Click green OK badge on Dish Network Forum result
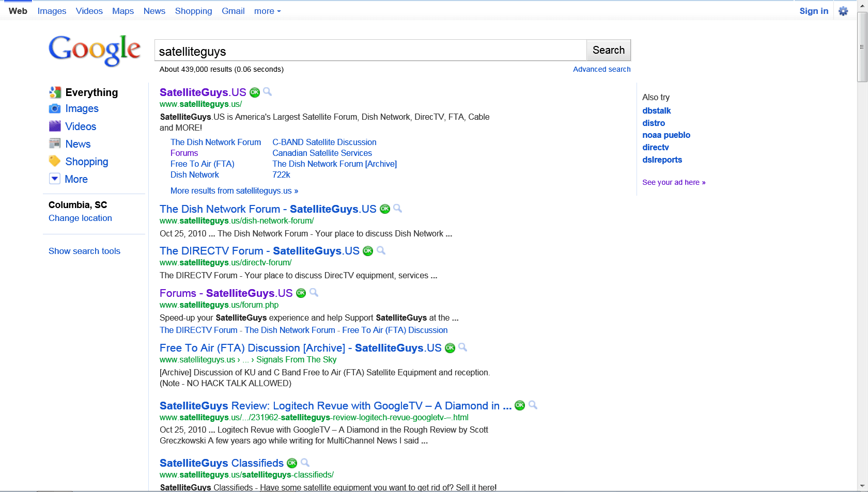 tap(385, 209)
